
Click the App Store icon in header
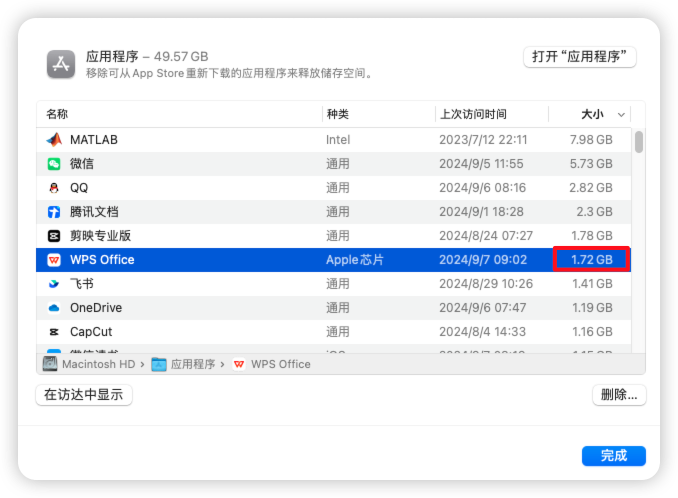pyautogui.click(x=61, y=64)
